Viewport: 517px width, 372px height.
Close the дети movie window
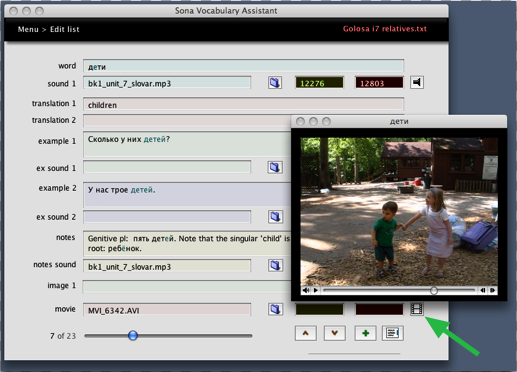300,121
